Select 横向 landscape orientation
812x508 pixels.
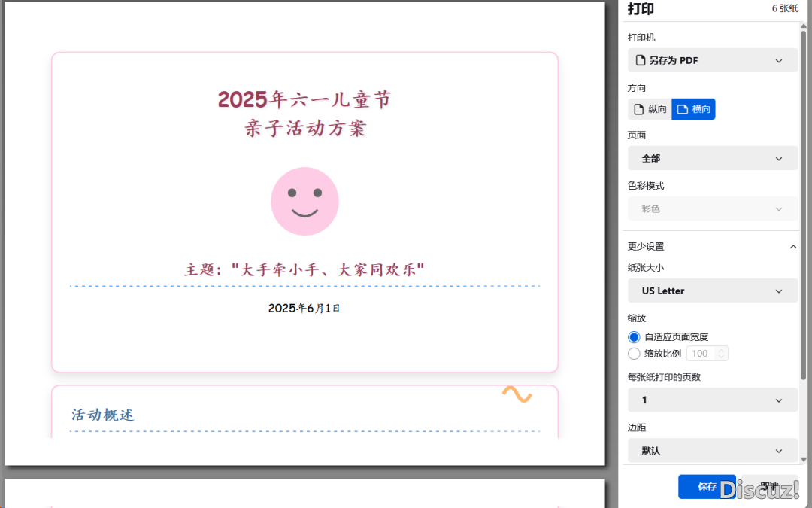coord(693,109)
